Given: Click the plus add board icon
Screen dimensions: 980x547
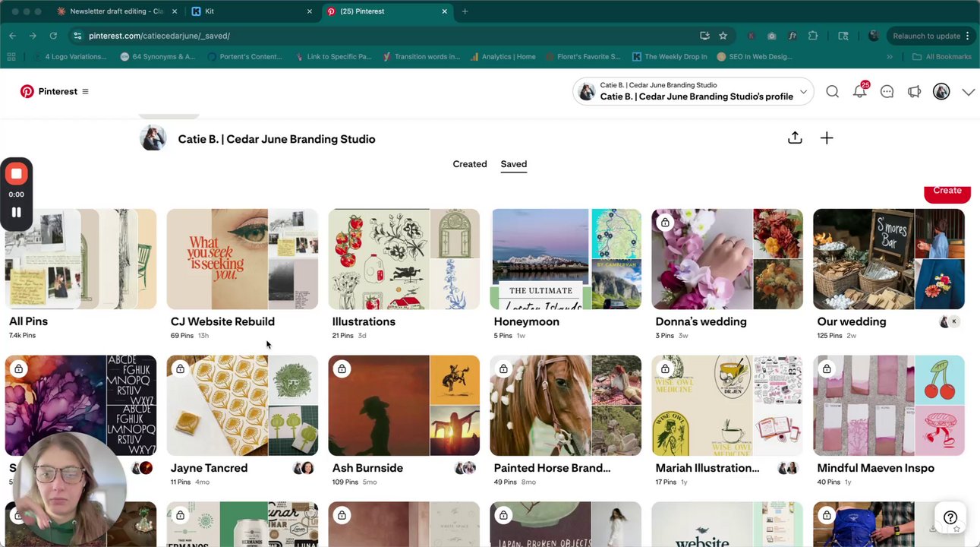Looking at the screenshot, I should [827, 138].
